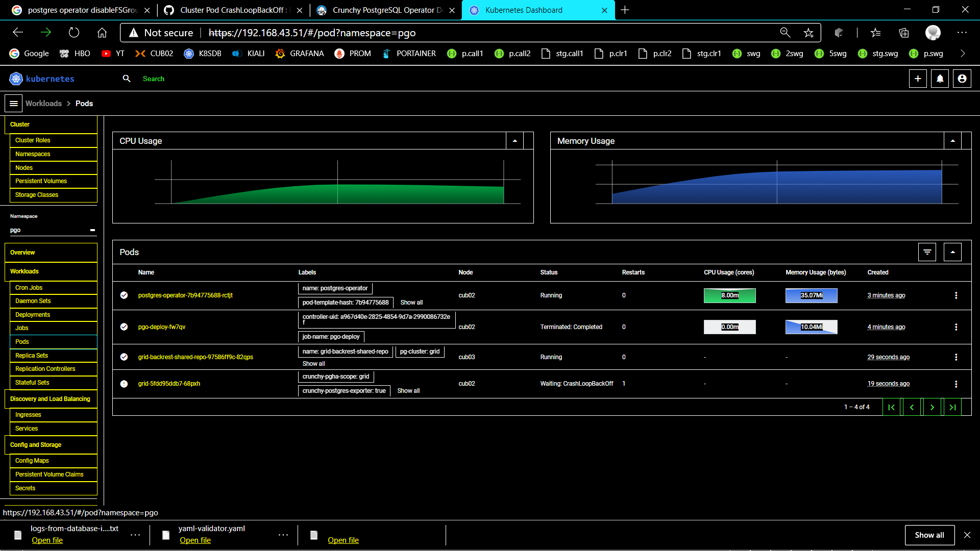The width and height of the screenshot is (980, 551).
Task: Collapse the CPU Usage panel
Action: [x=514, y=140]
